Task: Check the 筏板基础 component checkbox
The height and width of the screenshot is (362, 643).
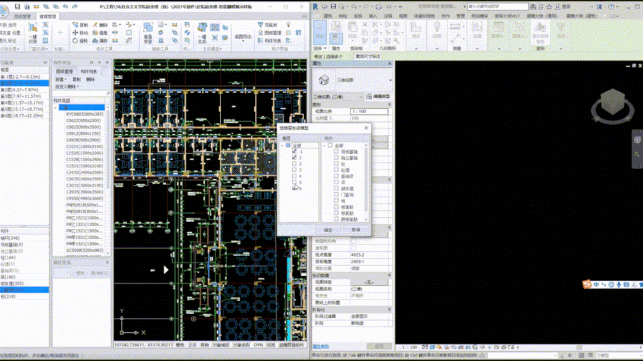Action: tap(336, 152)
